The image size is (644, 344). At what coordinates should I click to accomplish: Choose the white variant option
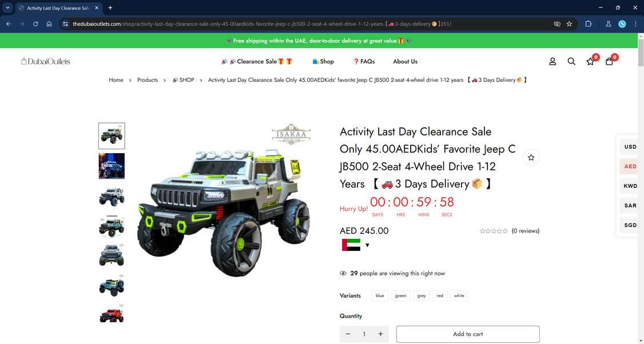pos(459,295)
